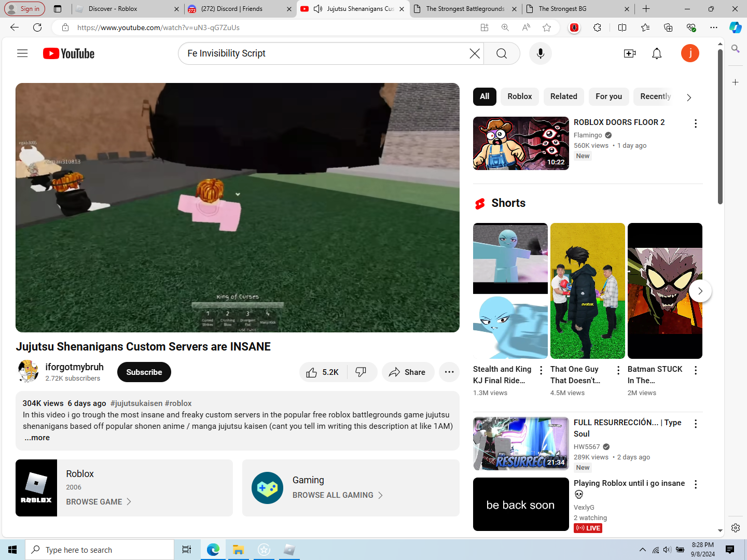The width and height of the screenshot is (747, 560).
Task: Show hidden system tray icons
Action: 642,550
